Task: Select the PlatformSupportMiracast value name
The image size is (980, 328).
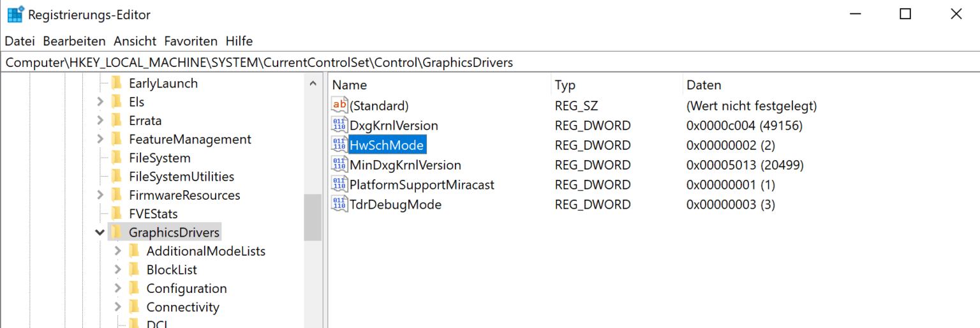Action: (422, 184)
